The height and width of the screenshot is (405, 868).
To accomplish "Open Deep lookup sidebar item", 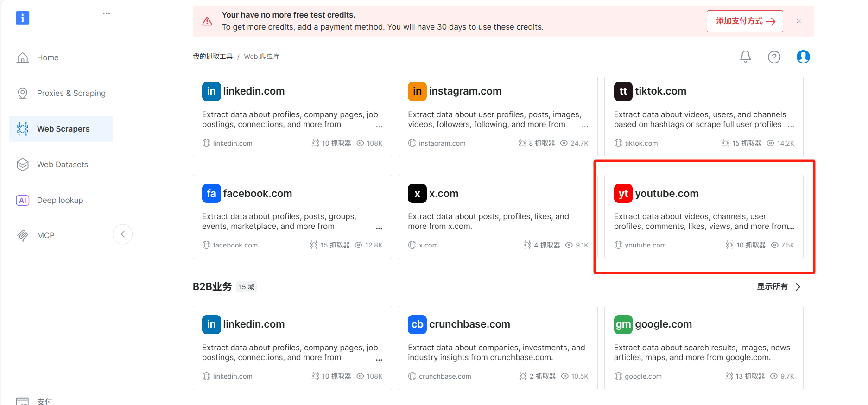I will click(x=61, y=200).
